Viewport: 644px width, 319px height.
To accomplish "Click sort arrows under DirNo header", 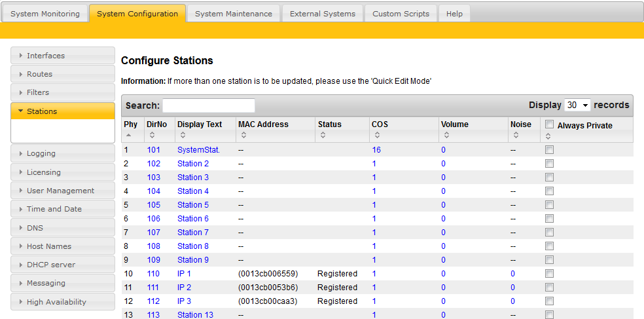I will click(152, 135).
